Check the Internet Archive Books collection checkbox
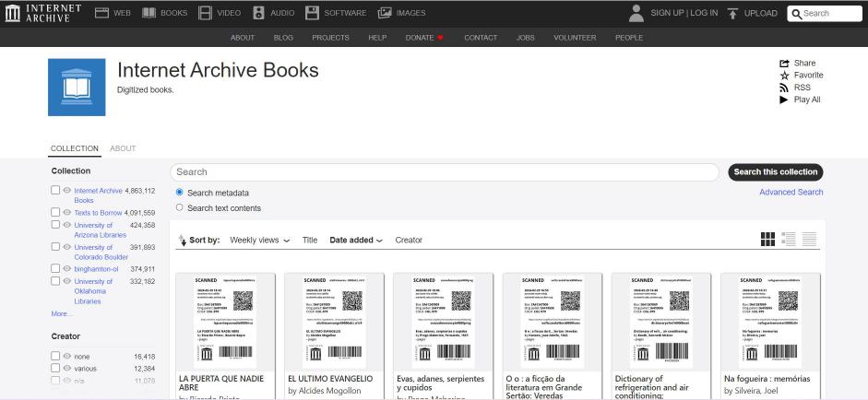This screenshot has height=400, width=868. click(x=55, y=190)
